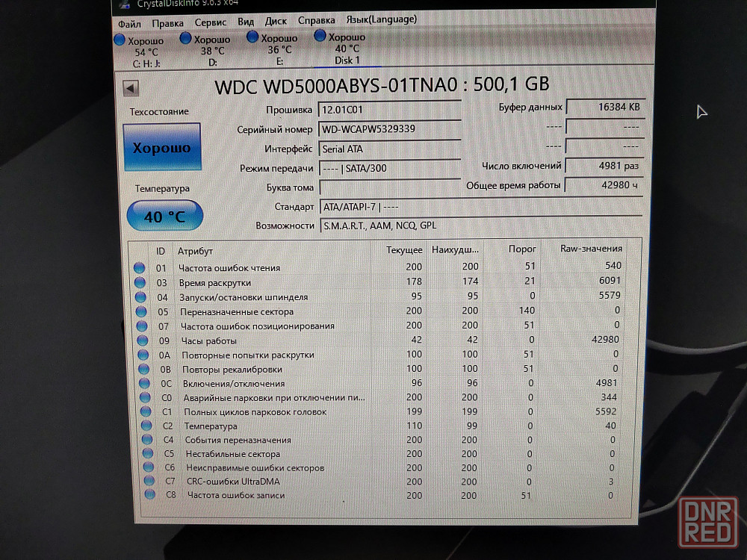
Task: Click status icon for attribute 04 spindle starts
Action: click(x=140, y=297)
